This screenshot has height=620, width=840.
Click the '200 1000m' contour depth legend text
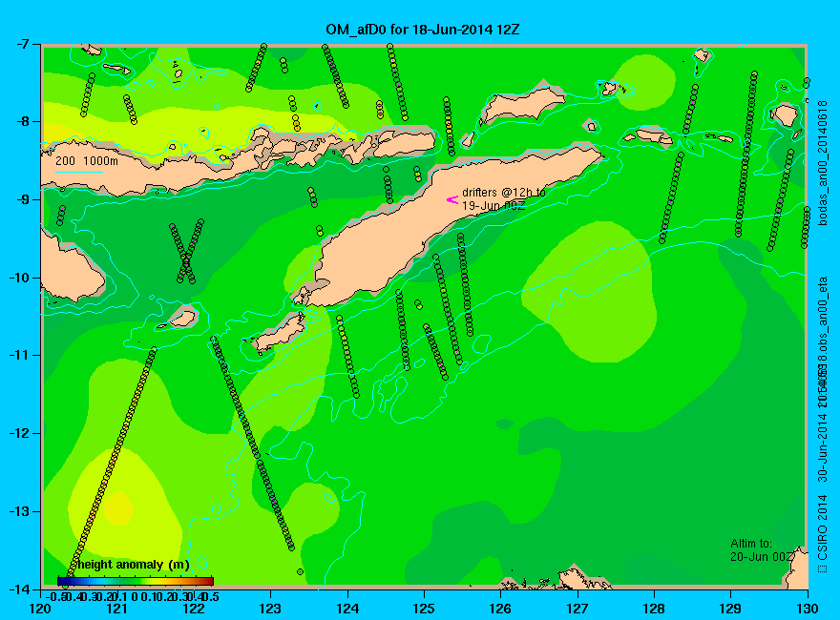coord(87,160)
